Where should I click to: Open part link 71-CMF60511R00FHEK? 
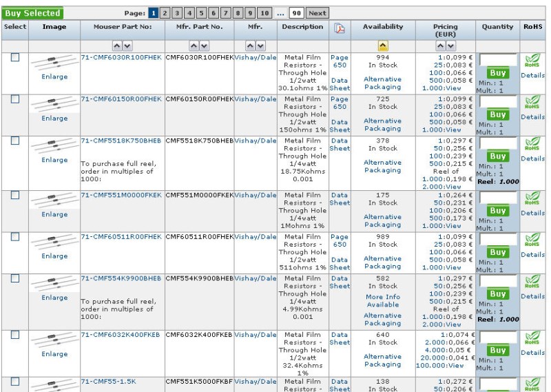pyautogui.click(x=121, y=237)
